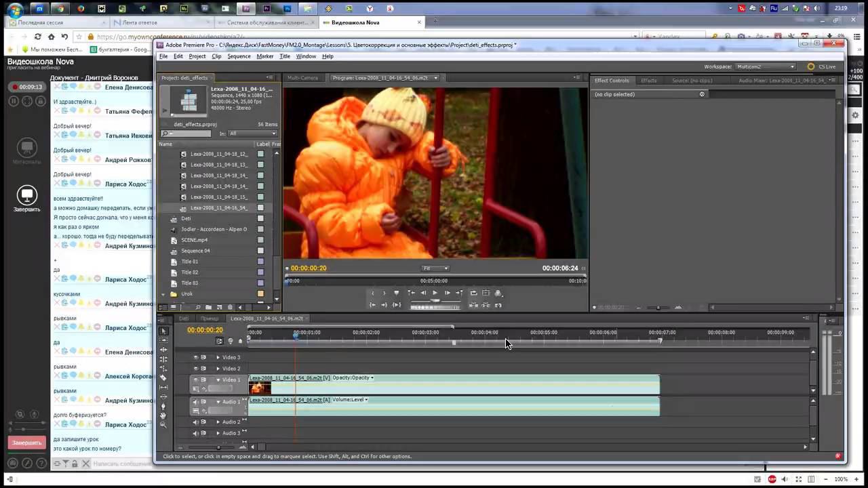Image resolution: width=868 pixels, height=488 pixels.
Task: Select the Hand tool
Action: pos(163,415)
